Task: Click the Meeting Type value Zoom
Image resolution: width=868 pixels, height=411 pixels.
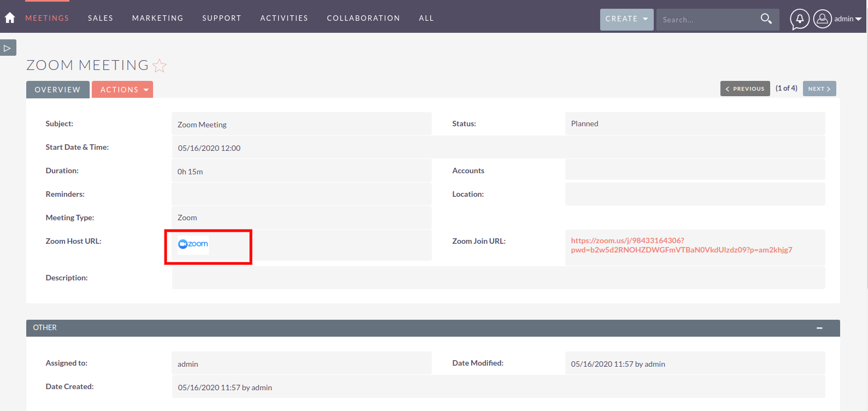Action: (x=187, y=218)
